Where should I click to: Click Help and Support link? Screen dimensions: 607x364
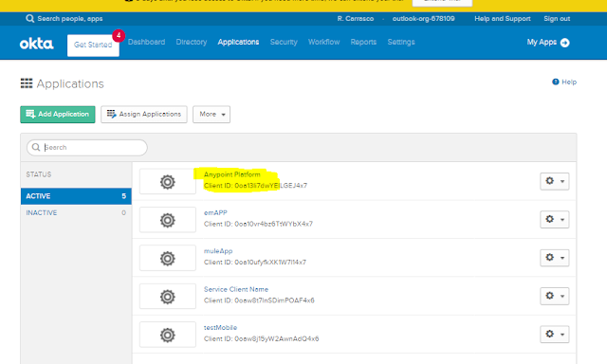coord(503,19)
